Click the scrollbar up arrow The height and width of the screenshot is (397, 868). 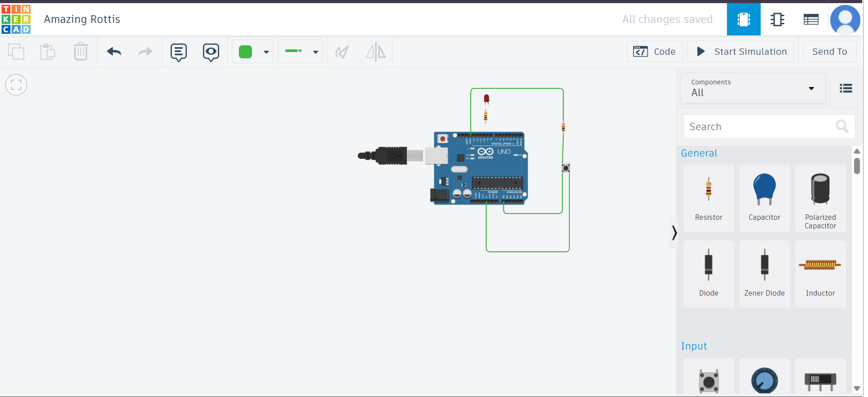[857, 151]
